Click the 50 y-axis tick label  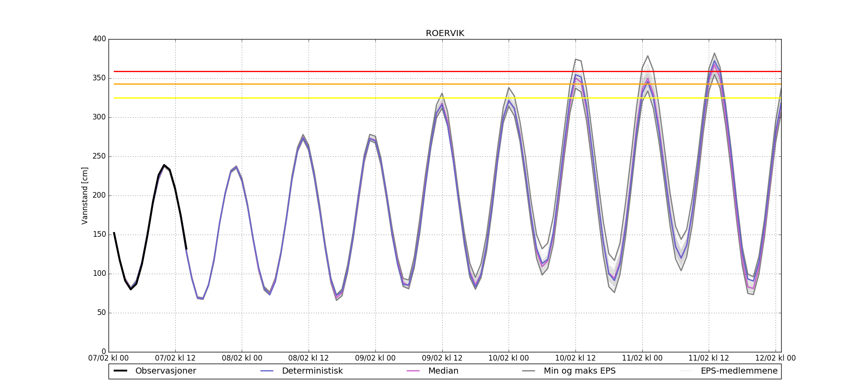(x=101, y=313)
